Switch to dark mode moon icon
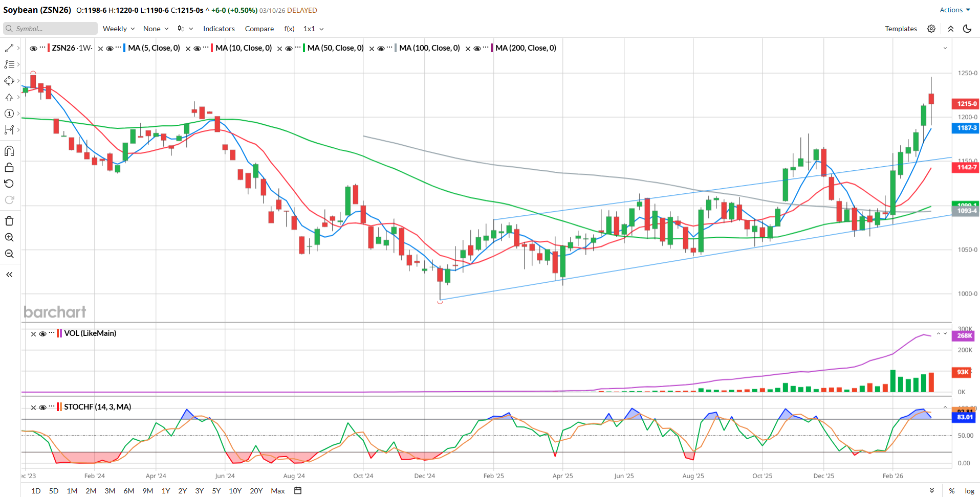 coord(967,29)
